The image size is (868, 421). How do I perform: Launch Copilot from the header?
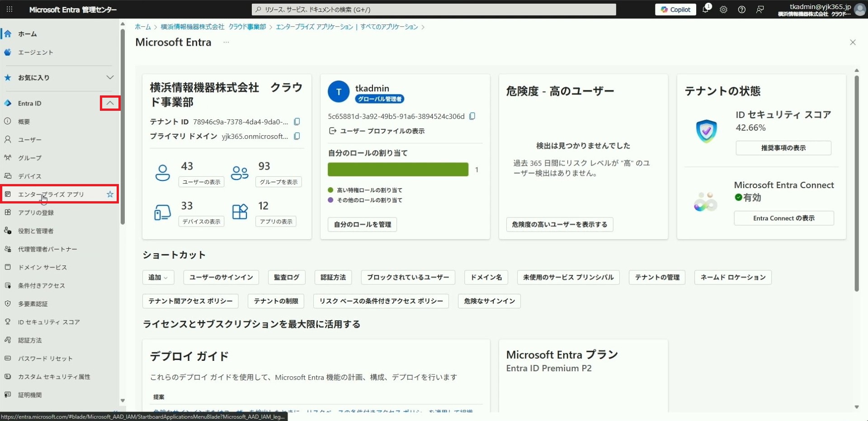click(675, 9)
